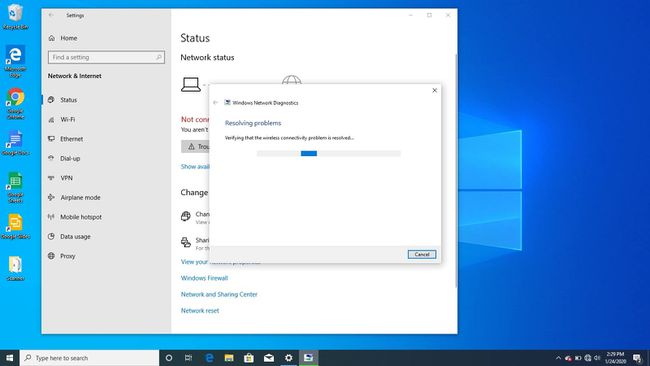The height and width of the screenshot is (366, 650).
Task: Open Cortana from the taskbar
Action: tap(169, 358)
